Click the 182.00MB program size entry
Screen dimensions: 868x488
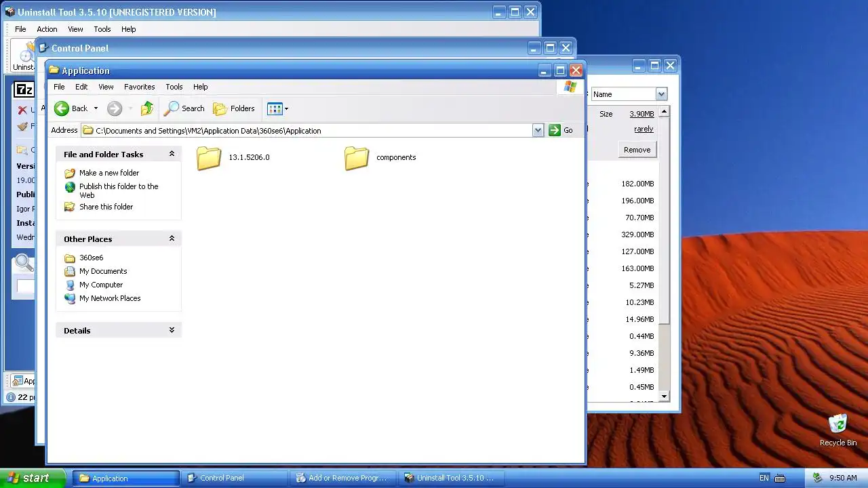(637, 184)
